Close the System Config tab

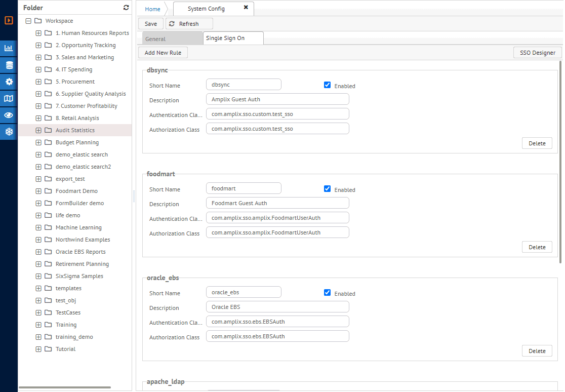click(x=246, y=7)
